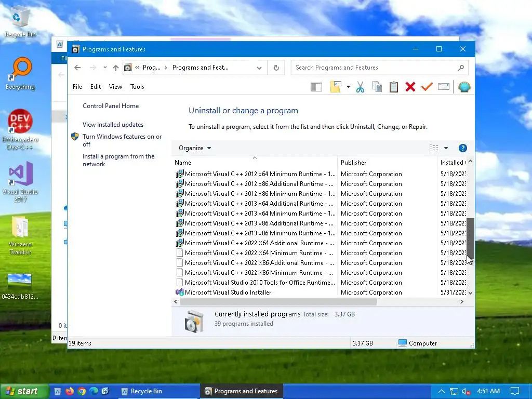Image resolution: width=532 pixels, height=399 pixels.
Task: Click the Paste clipboard icon
Action: (394, 87)
